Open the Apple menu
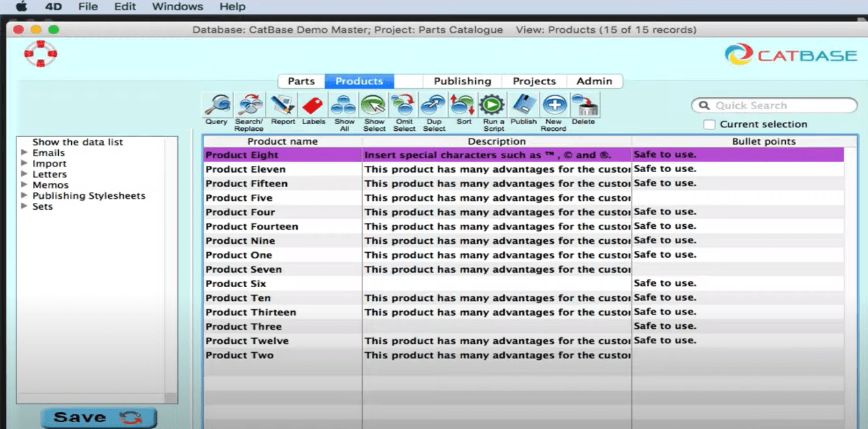Viewport: 868px width, 429px height. pyautogui.click(x=21, y=7)
